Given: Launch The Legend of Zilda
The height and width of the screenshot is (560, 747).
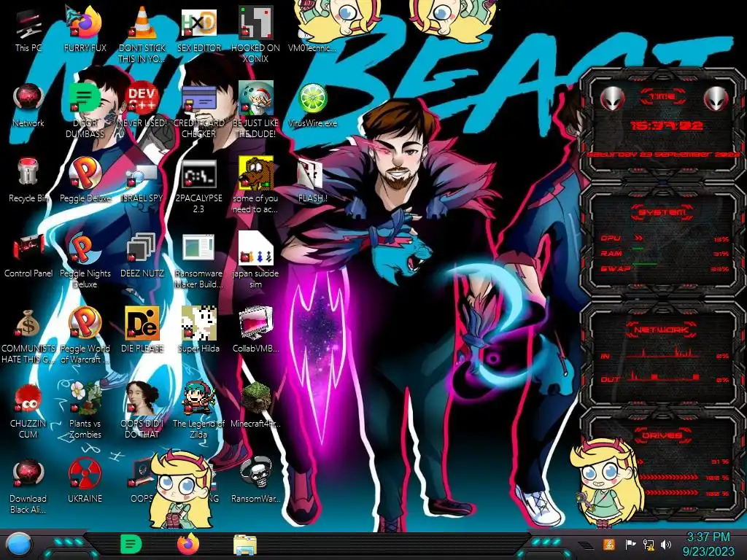Looking at the screenshot, I should [198, 411].
